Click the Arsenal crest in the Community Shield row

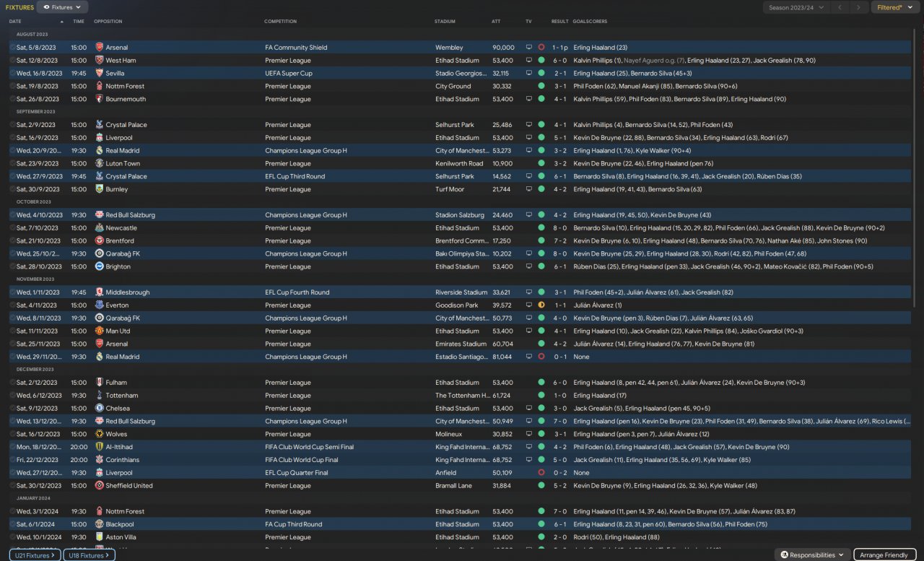(x=99, y=48)
